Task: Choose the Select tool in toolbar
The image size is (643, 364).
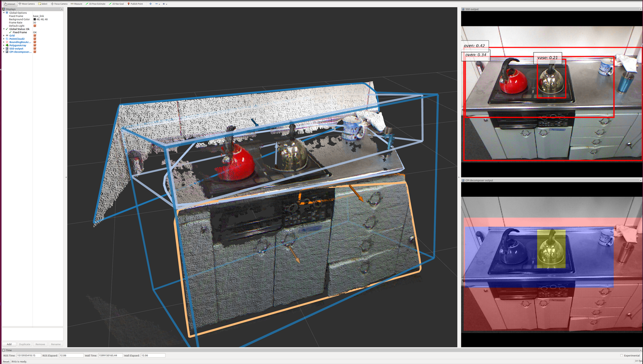Action: click(x=43, y=4)
